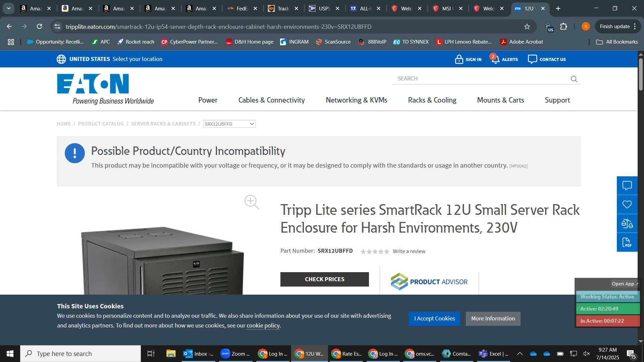Download the PDF icon on sidebar

627,242
